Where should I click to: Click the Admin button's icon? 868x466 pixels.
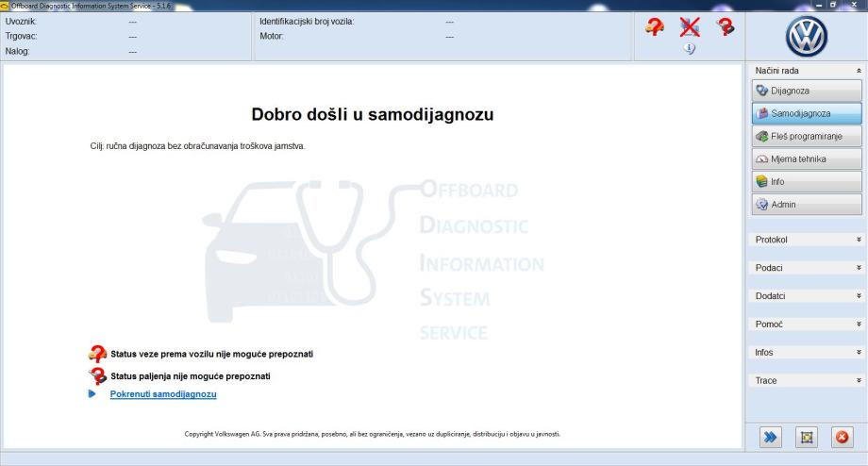click(x=762, y=204)
